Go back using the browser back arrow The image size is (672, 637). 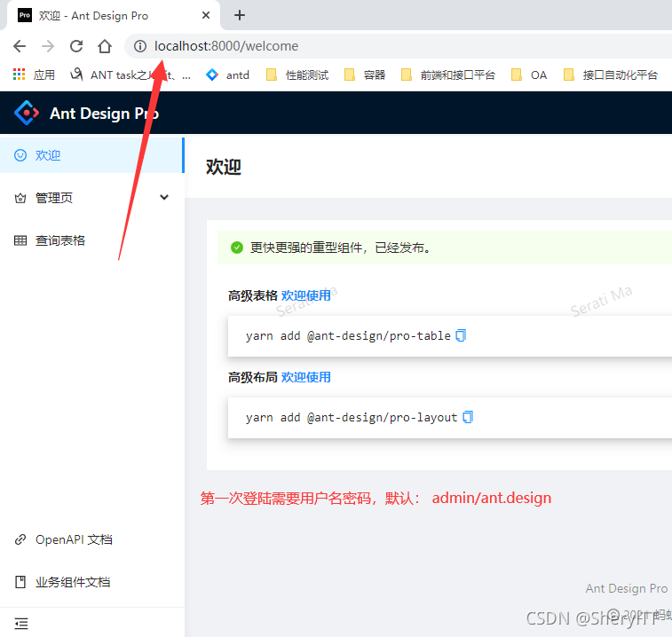(20, 46)
